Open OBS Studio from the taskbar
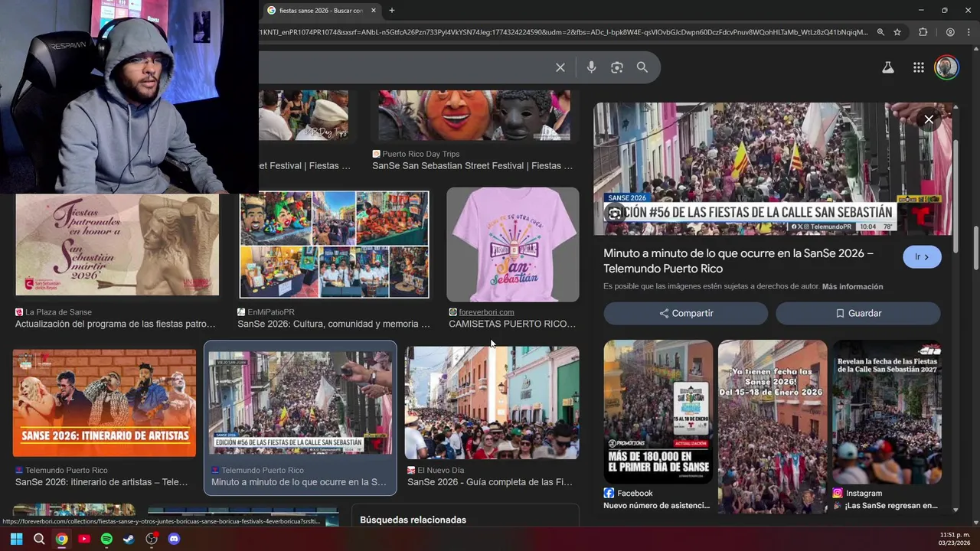980x551 pixels. [152, 539]
